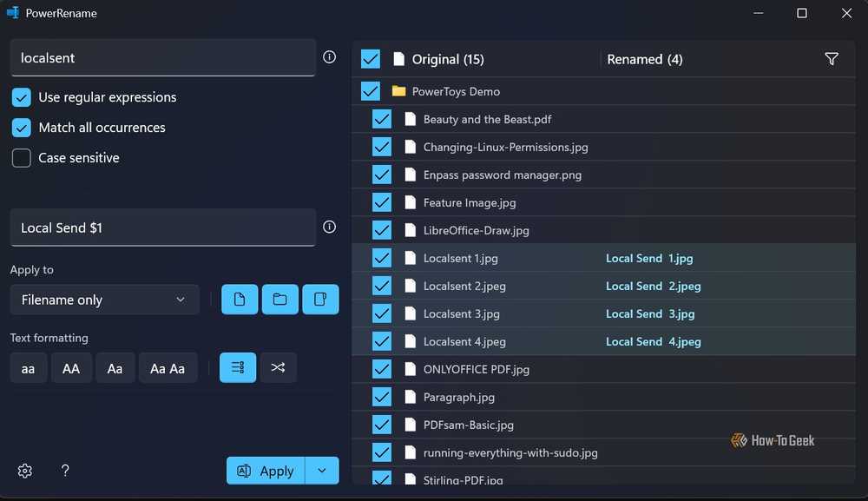Viewport: 868px width, 501px height.
Task: Click the Renamed (4) column header
Action: click(645, 59)
